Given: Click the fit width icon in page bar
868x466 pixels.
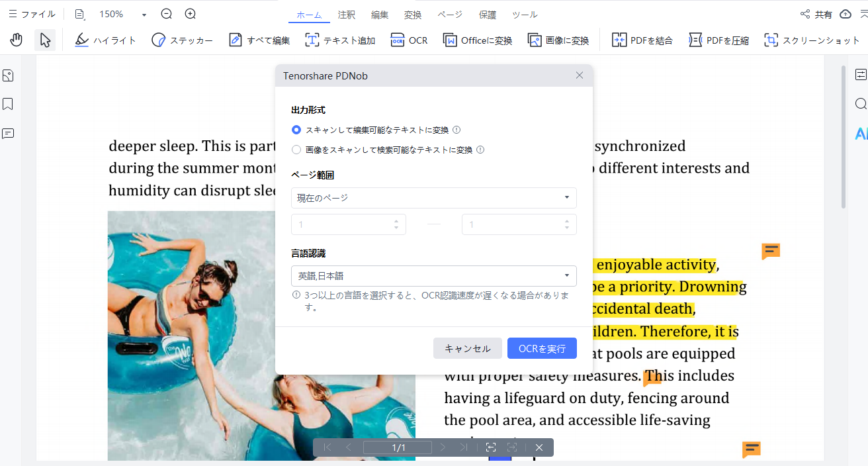Looking at the screenshot, I should (512, 447).
